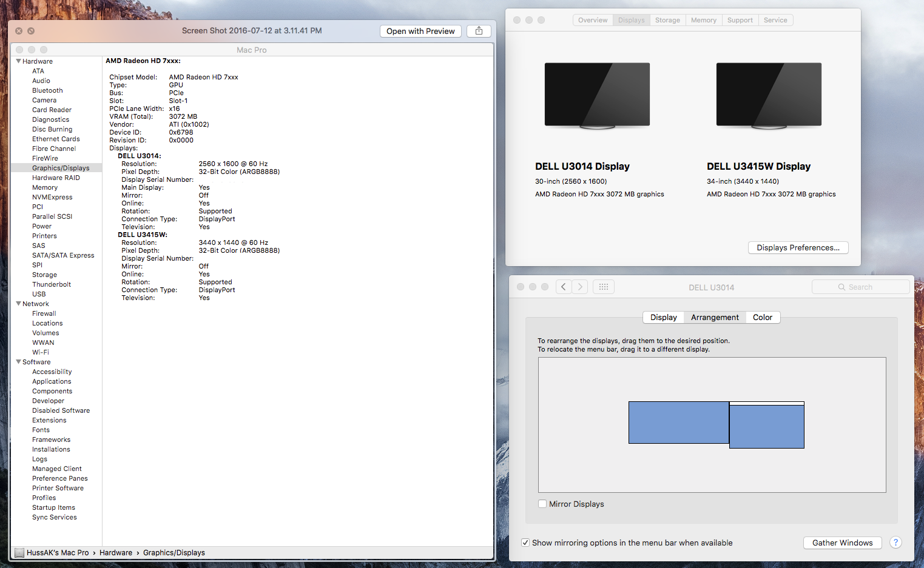Click Displays Preferences button
This screenshot has width=924, height=568.
[x=798, y=247]
